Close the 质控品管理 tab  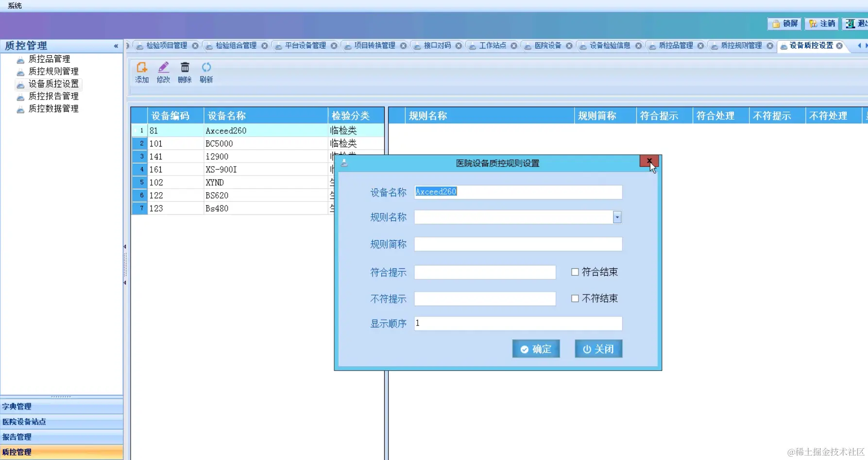(x=700, y=46)
